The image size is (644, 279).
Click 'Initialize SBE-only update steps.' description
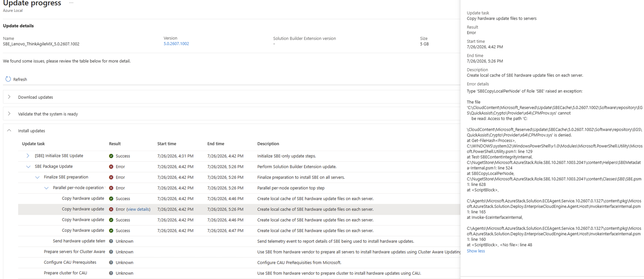click(x=287, y=156)
